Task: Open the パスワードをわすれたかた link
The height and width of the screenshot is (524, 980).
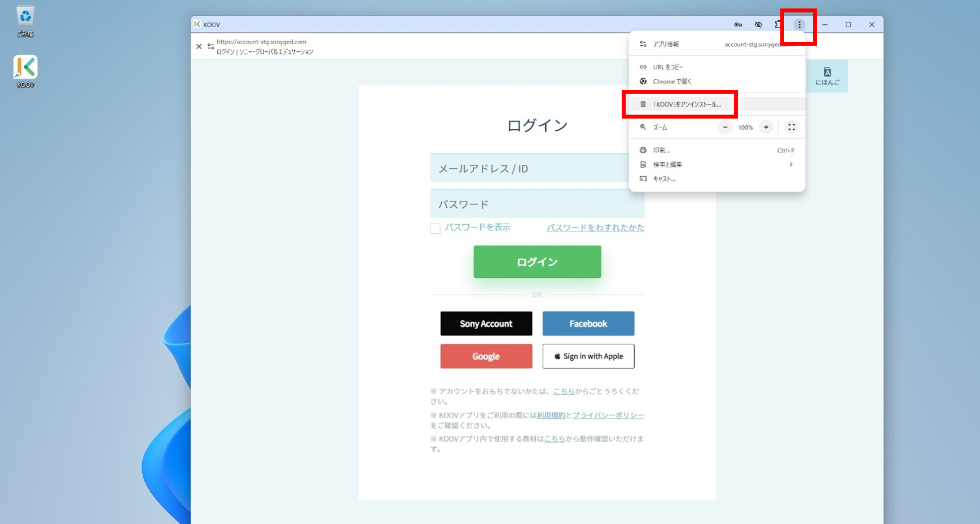Action: coord(596,228)
